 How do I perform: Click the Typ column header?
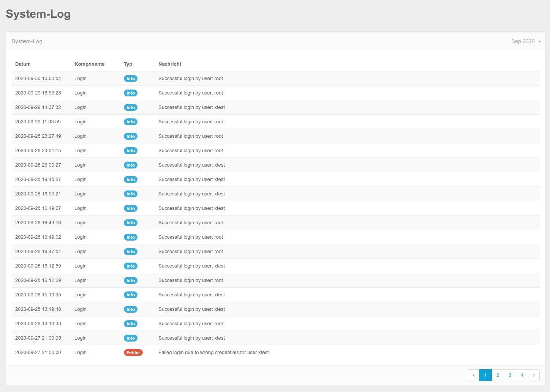pyautogui.click(x=128, y=64)
